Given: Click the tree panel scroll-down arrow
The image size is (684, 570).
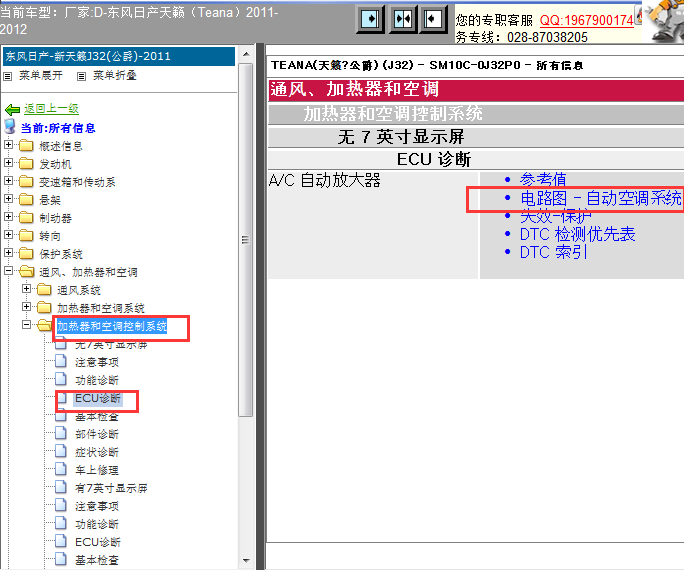Looking at the screenshot, I should tap(246, 560).
